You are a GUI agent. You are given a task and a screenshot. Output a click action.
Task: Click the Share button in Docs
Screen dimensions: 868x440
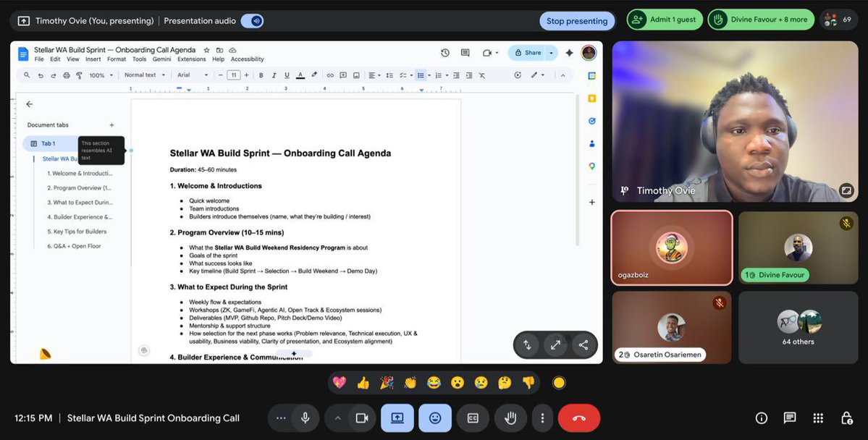point(528,53)
